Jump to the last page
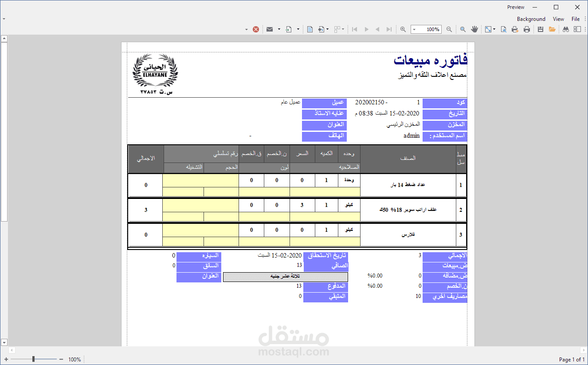The width and height of the screenshot is (588, 365). tap(389, 29)
